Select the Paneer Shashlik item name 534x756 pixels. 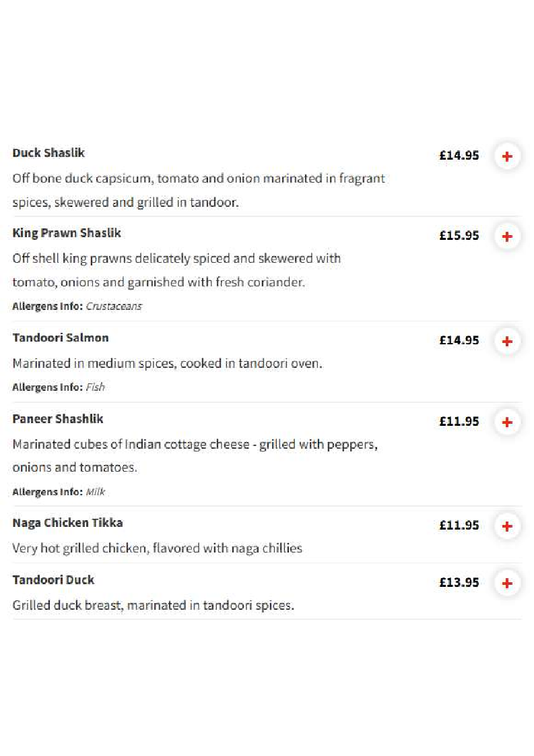point(58,418)
